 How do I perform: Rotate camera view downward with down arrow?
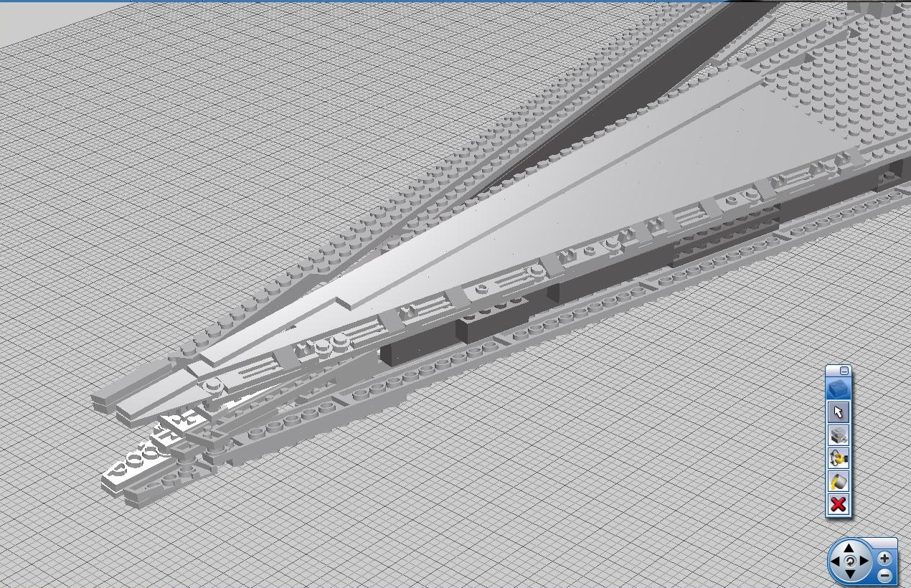tap(850, 574)
